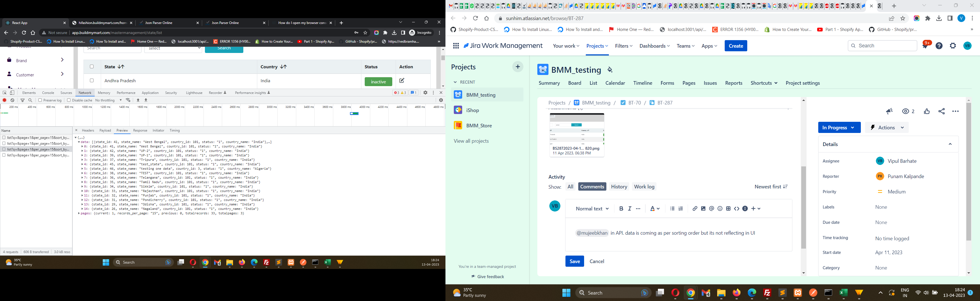980x301 pixels.
Task: Open the Jira feedback megaphone icon
Action: (x=889, y=111)
